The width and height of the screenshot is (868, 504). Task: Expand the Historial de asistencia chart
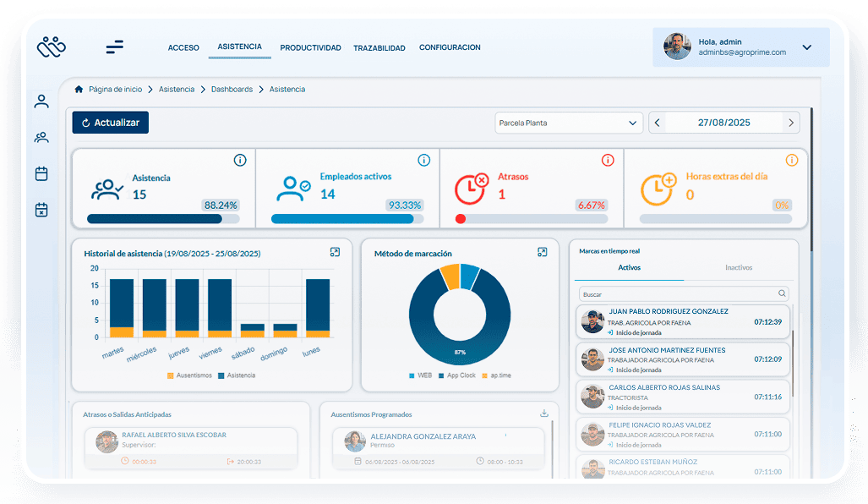point(335,252)
